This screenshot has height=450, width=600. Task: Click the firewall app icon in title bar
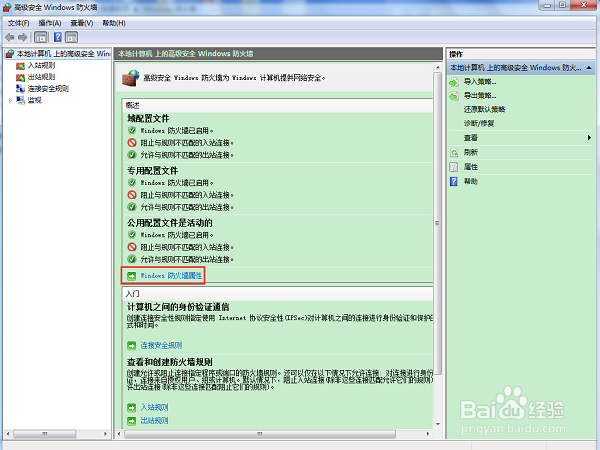(7, 7)
